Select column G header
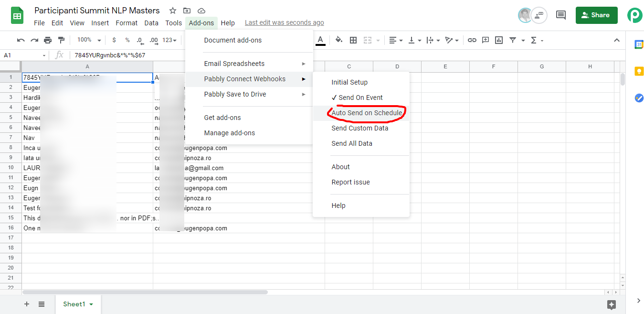Screen dimensions: 644x314 tap(542, 67)
